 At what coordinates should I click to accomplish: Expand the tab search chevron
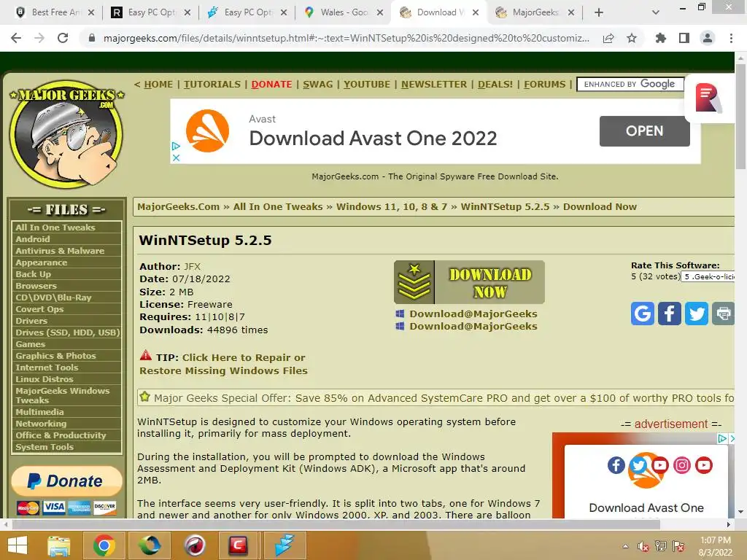coord(656,12)
